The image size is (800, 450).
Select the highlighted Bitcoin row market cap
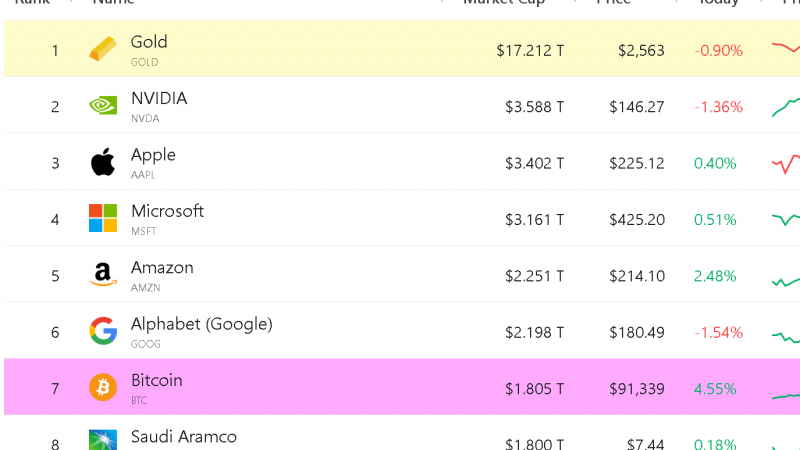pyautogui.click(x=535, y=389)
